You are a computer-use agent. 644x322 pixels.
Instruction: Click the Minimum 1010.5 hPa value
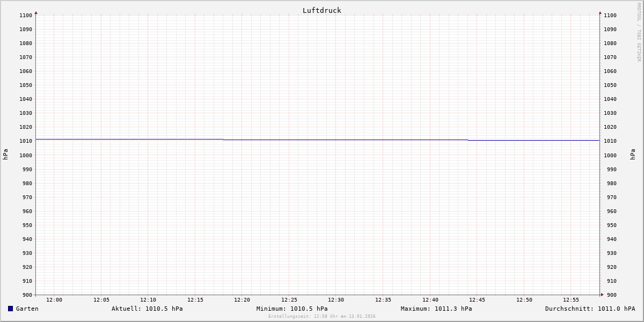pos(292,309)
